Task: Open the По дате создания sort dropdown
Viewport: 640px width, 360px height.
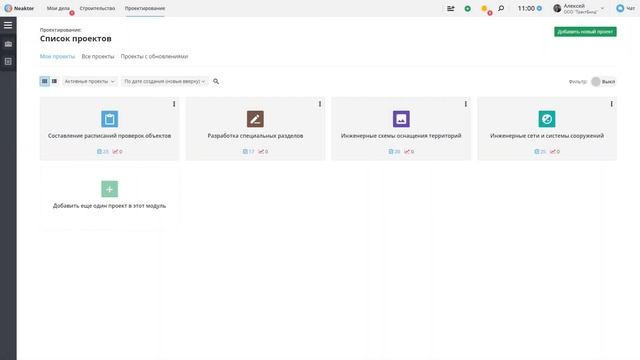Action: coord(164,81)
